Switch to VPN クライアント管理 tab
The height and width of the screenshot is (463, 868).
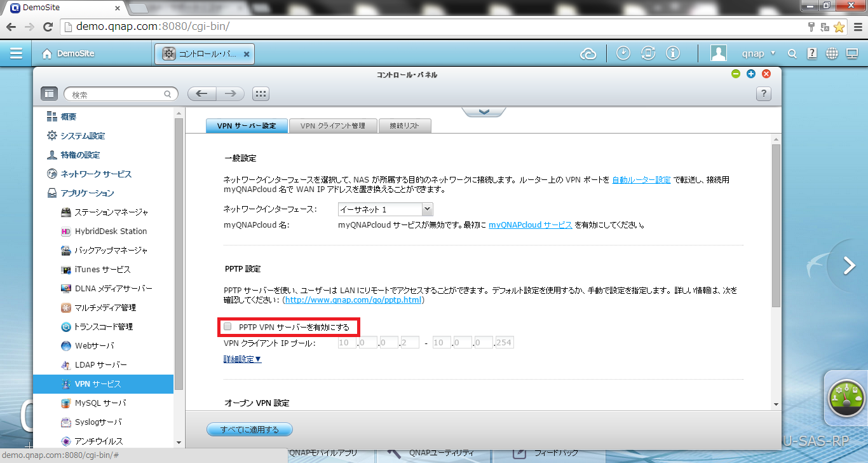point(333,126)
